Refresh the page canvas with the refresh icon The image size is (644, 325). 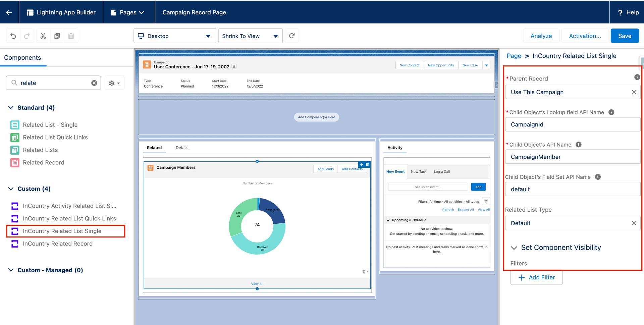coord(291,36)
